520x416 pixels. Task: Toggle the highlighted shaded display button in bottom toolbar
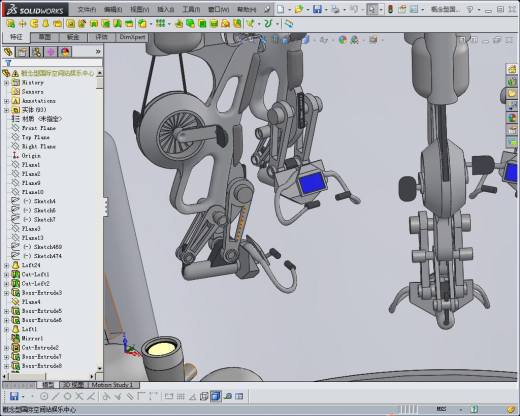pos(216,396)
